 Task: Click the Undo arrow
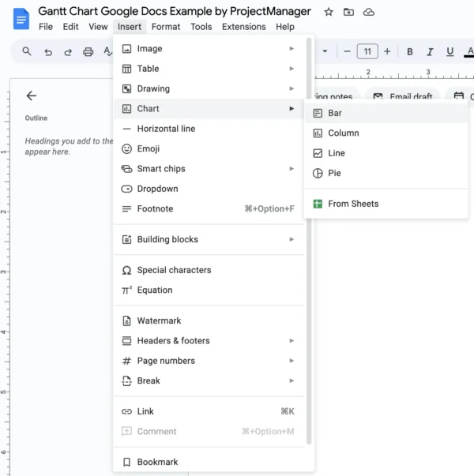48,52
